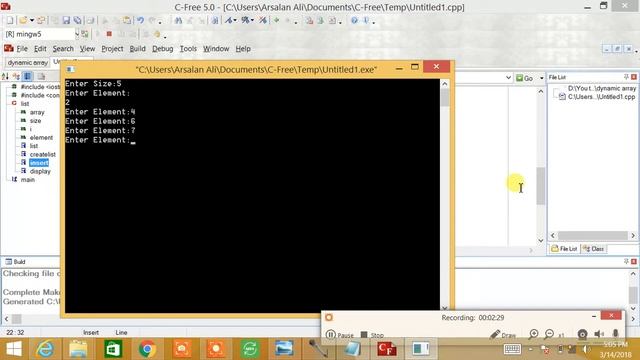Open Internet Explorer from taskbar
This screenshot has height=360, width=640.
45,349
